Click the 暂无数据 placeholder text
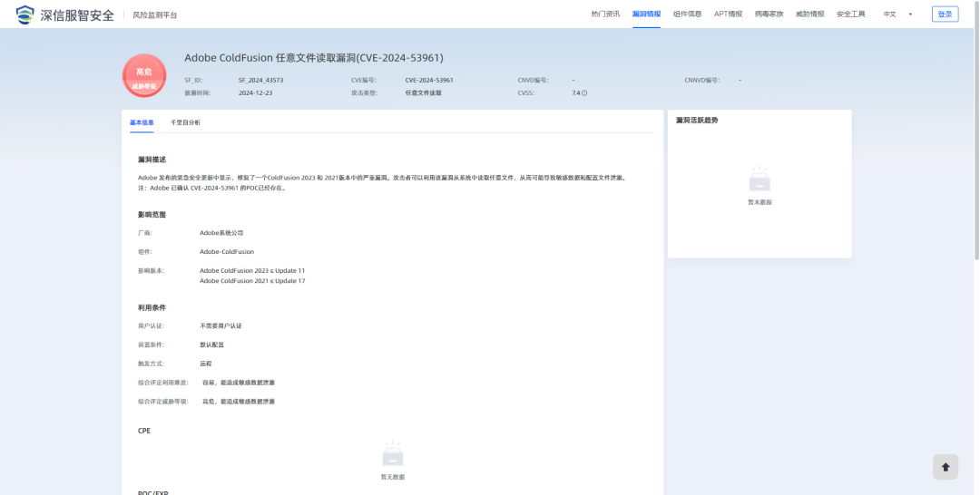980x495 pixels. (x=393, y=477)
